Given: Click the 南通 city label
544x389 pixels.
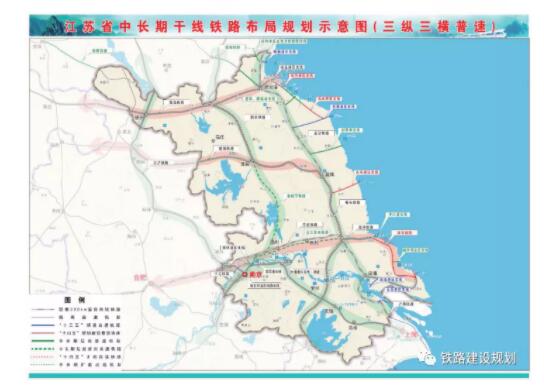Looking at the screenshot, I should (x=372, y=273).
